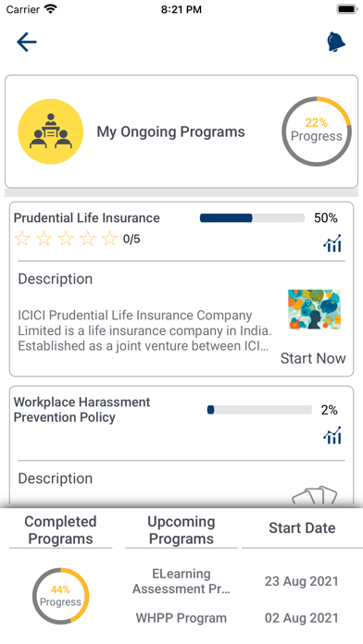Tap the 44% completed progress circle
Viewport: 363px width, 644px height.
60,596
